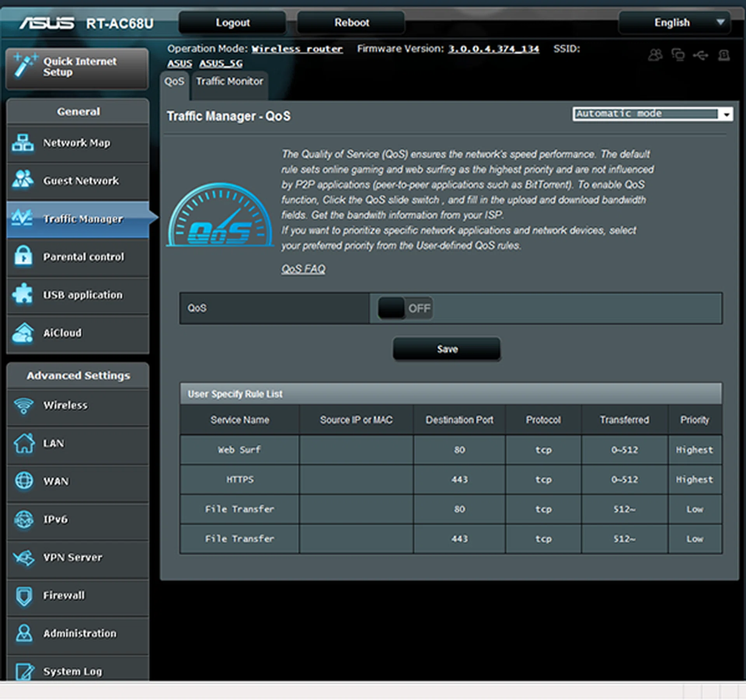The height and width of the screenshot is (700, 746).
Task: Open USB application puzzle icon
Action: [x=23, y=294]
